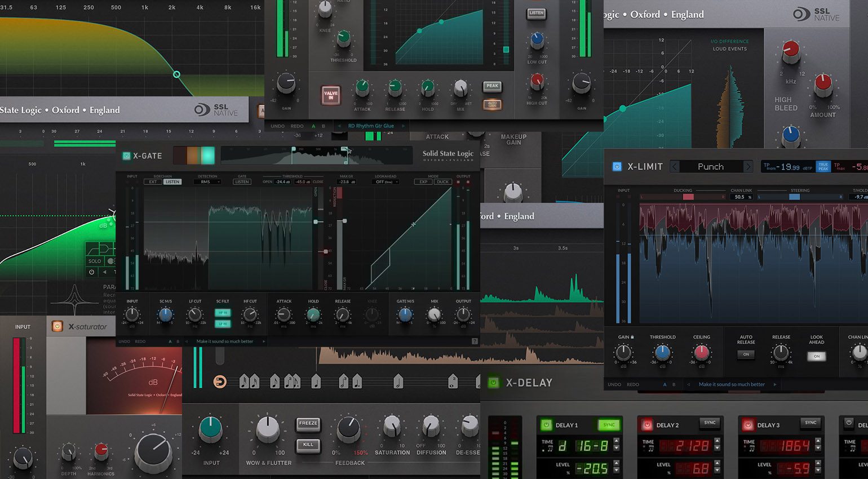Next preset arrow in X-GATE bottom bar

[264, 341]
